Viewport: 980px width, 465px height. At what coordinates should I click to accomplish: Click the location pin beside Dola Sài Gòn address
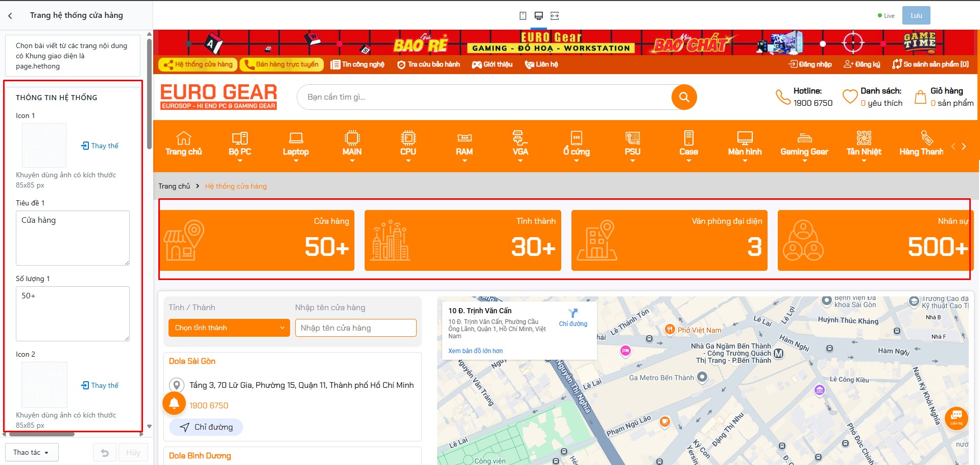point(177,385)
